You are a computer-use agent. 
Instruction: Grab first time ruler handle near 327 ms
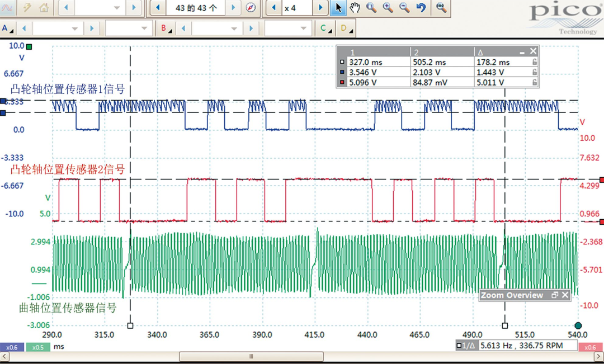(x=130, y=326)
